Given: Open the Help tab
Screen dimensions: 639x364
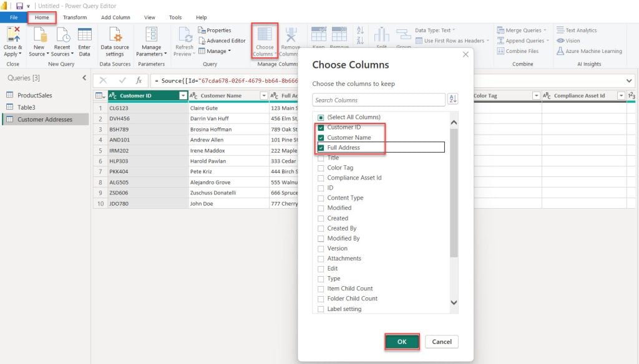Looking at the screenshot, I should point(202,17).
